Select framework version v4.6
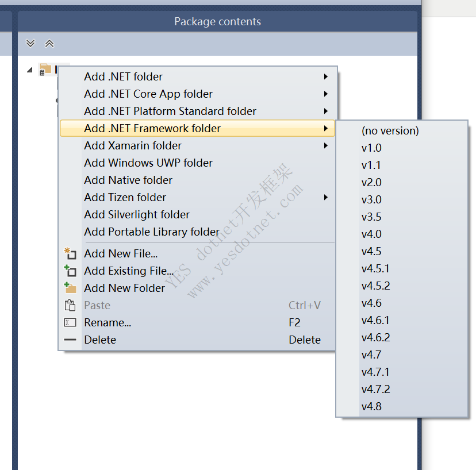The image size is (476, 470). (x=402, y=303)
